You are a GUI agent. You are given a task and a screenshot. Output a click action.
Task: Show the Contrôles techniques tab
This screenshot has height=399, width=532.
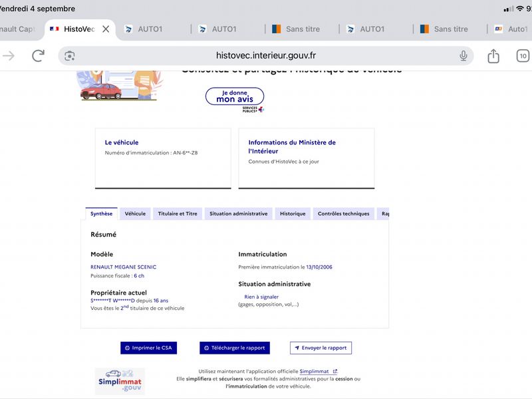tap(343, 213)
